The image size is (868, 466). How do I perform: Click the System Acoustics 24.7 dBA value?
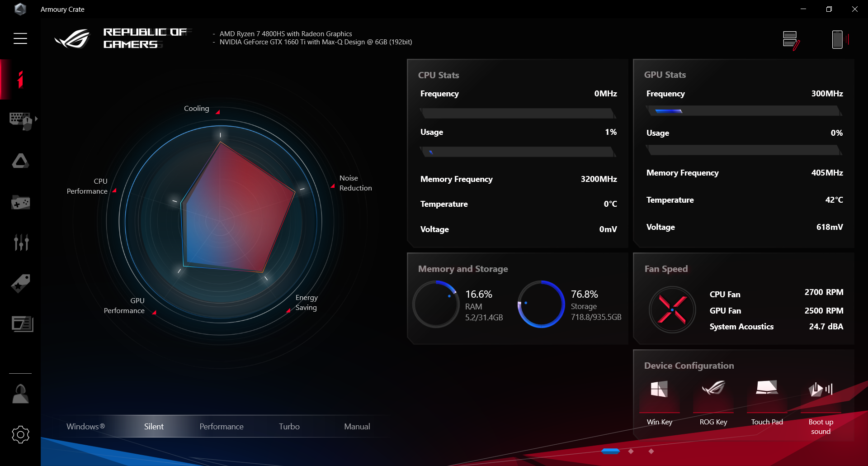826,327
